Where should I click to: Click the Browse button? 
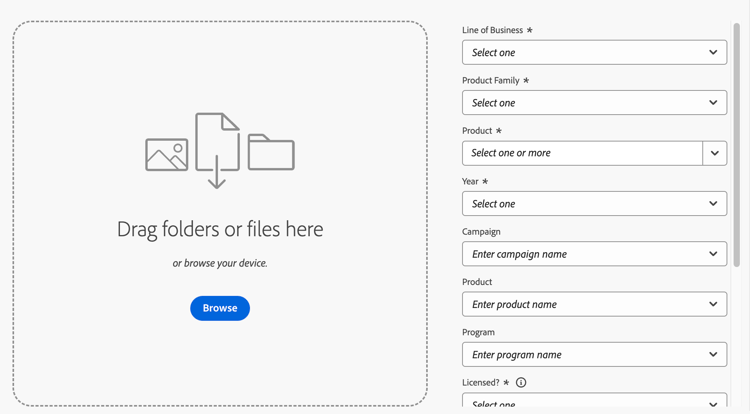pos(220,308)
